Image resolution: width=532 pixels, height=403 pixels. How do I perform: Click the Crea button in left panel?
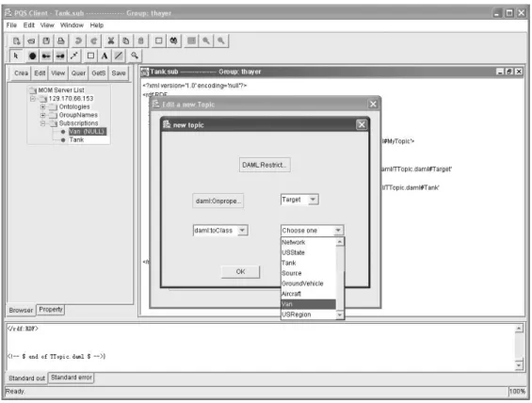tap(21, 73)
